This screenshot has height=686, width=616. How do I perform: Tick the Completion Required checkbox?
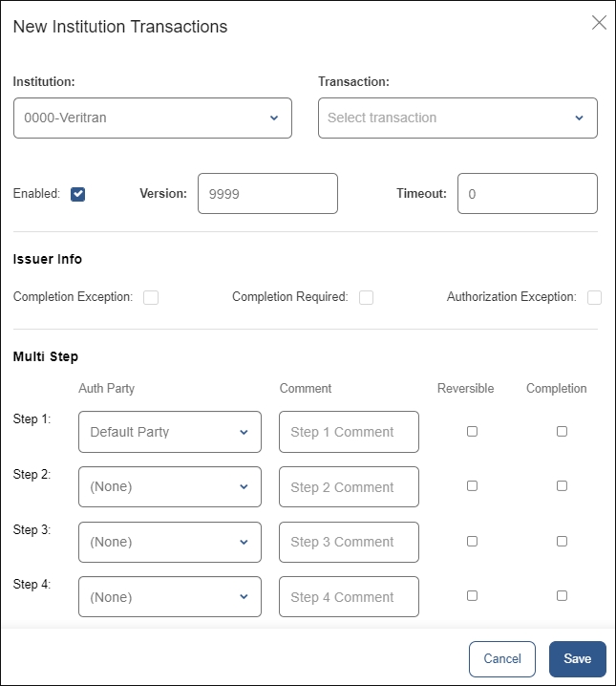(366, 297)
